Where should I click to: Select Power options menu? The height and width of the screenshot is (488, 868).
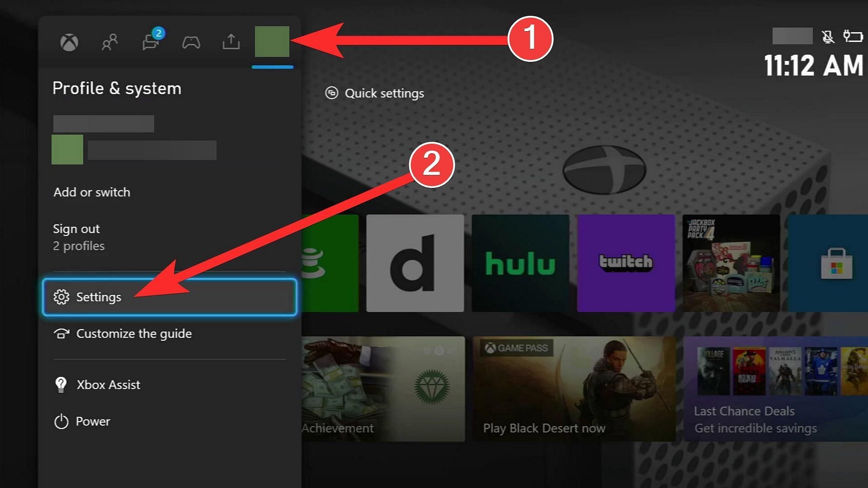pos(92,421)
